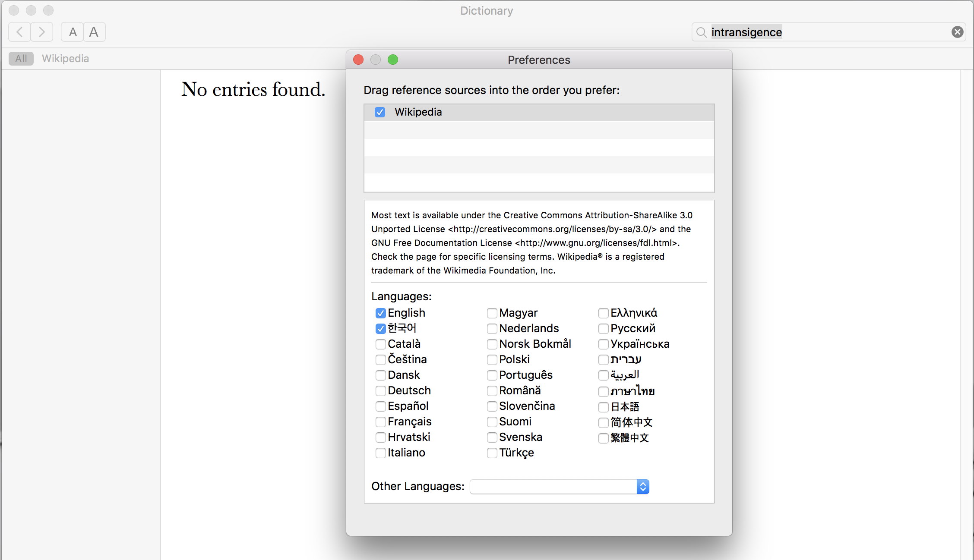
Task: Enable the Italiano language checkbox
Action: [380, 453]
